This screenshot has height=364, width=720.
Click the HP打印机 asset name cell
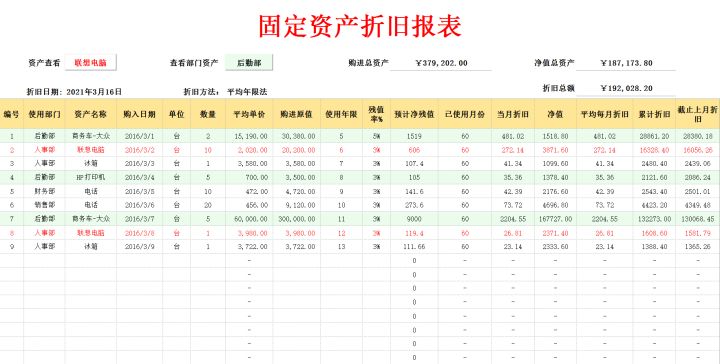tap(90, 177)
